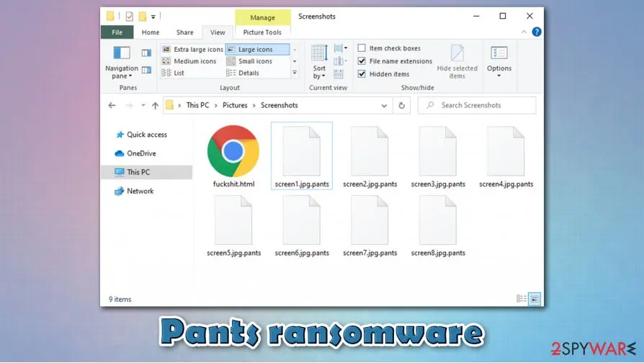Go back with the Back arrow
This screenshot has height=363, width=644.
112,106
